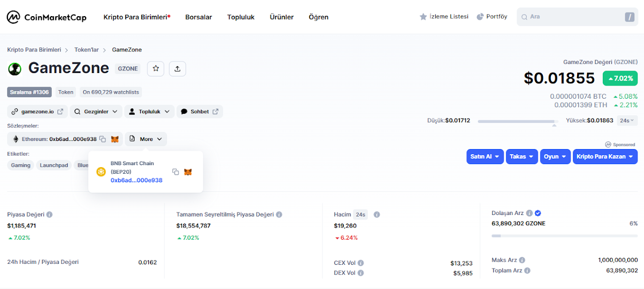Go to Kripto Para Birimleri breadcrumb
The width and height of the screenshot is (644, 289).
coord(34,50)
